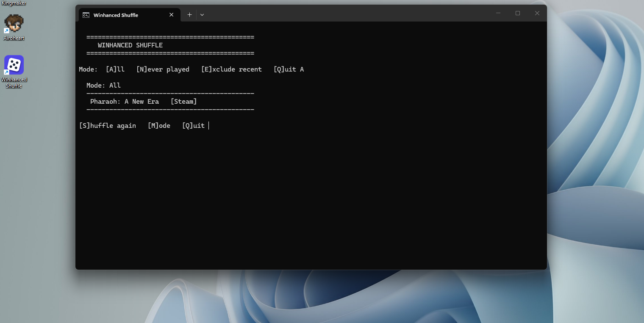
Task: Click the [Q]uit A text on mode line
Action: coord(289,69)
